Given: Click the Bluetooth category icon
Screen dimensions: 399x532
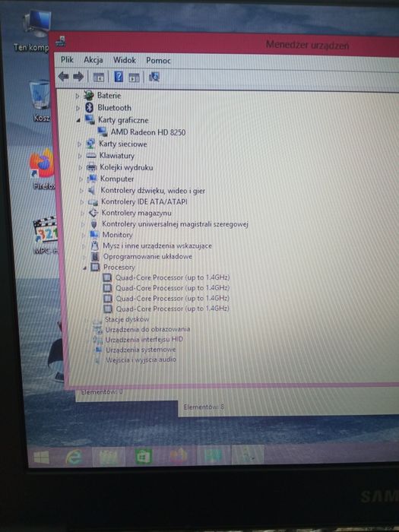Looking at the screenshot, I should [89, 108].
